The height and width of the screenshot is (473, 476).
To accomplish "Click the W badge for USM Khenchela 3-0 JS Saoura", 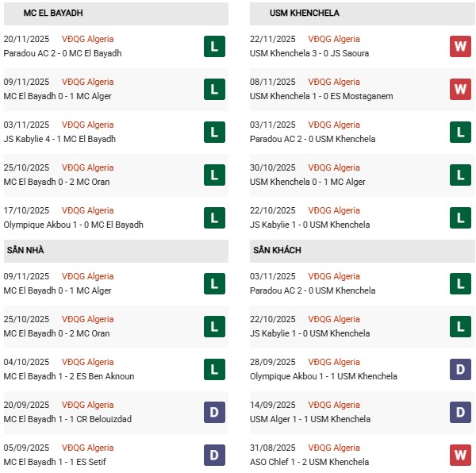I will tap(460, 47).
